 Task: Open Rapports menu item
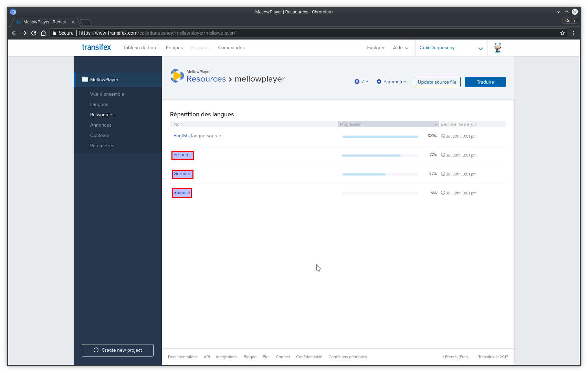point(200,47)
